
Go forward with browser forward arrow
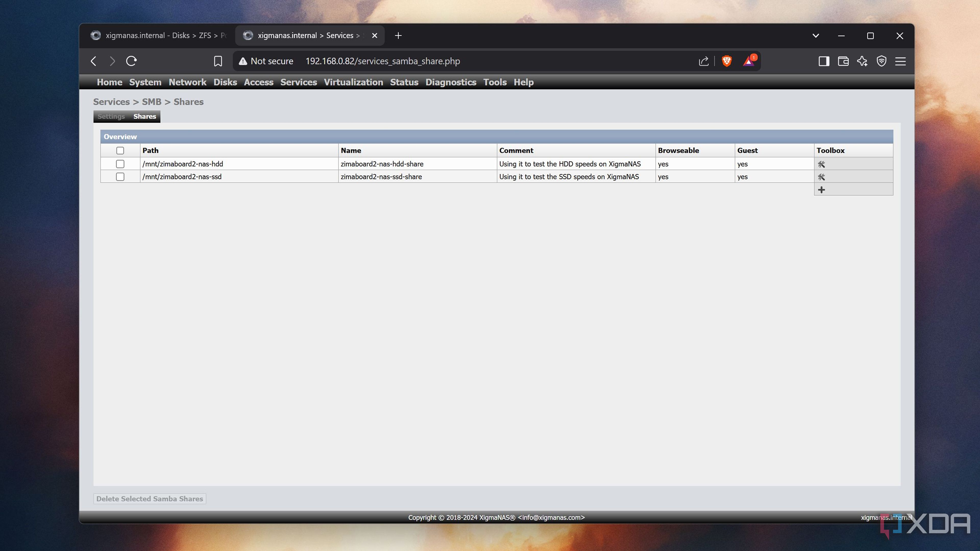click(x=112, y=61)
